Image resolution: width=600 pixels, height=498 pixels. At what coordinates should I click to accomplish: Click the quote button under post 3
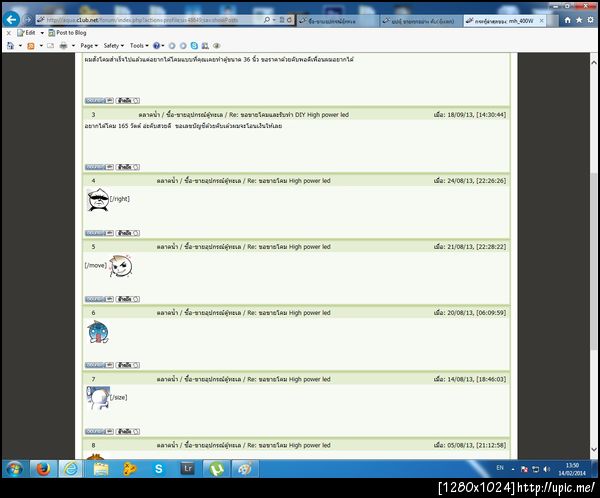pyautogui.click(x=128, y=167)
